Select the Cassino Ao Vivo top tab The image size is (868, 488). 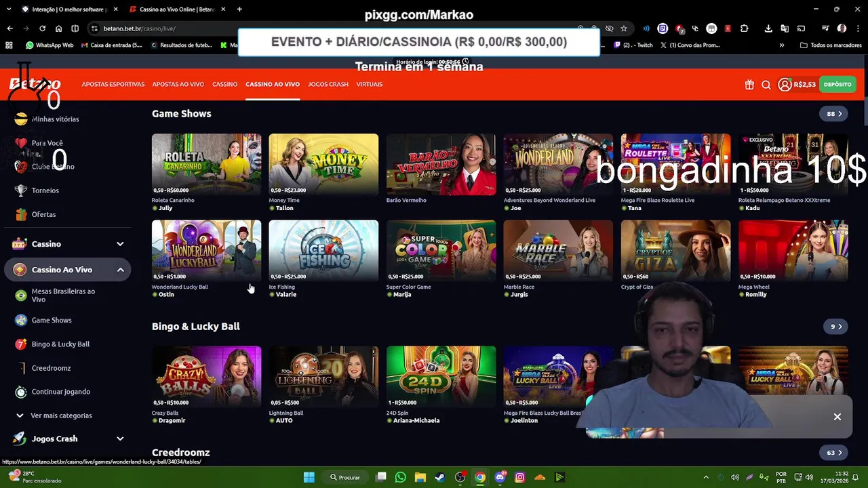(273, 85)
